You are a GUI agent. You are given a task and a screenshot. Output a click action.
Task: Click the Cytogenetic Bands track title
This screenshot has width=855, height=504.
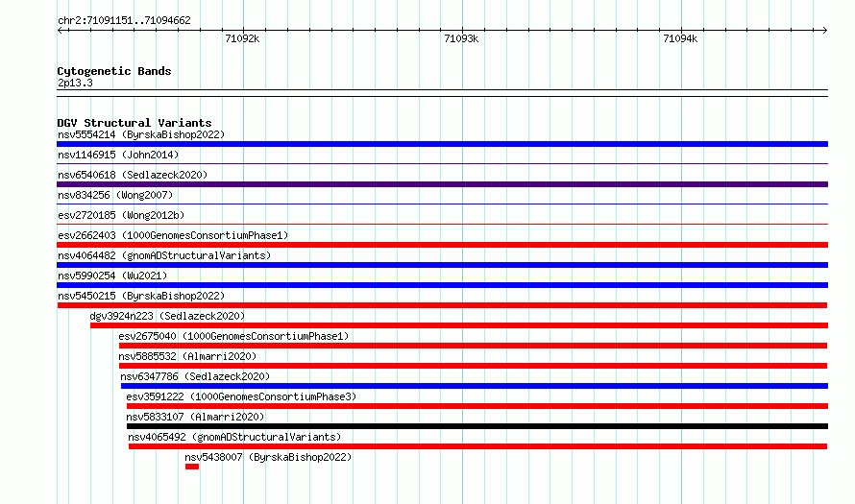[114, 71]
